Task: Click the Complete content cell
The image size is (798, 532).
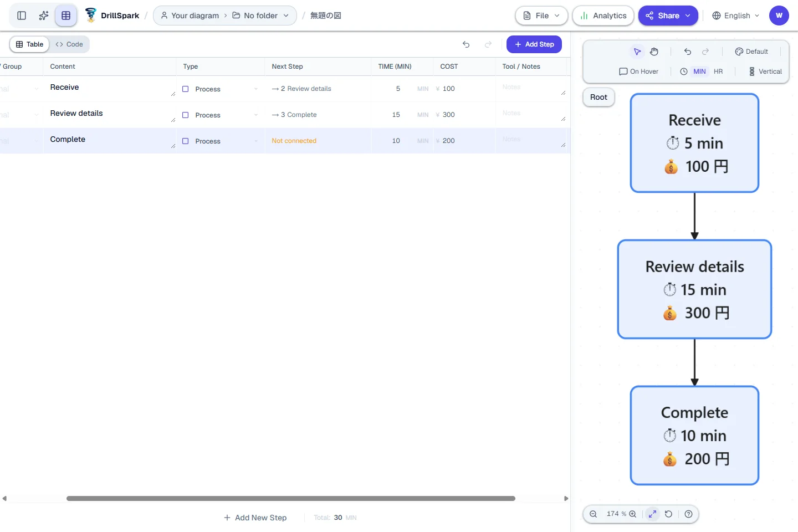Action: coord(110,141)
